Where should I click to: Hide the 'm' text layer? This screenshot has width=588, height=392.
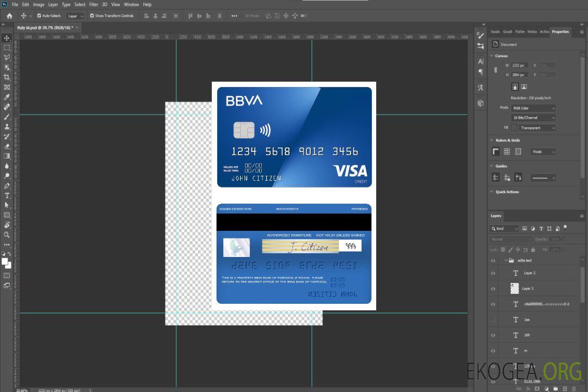pos(493,351)
